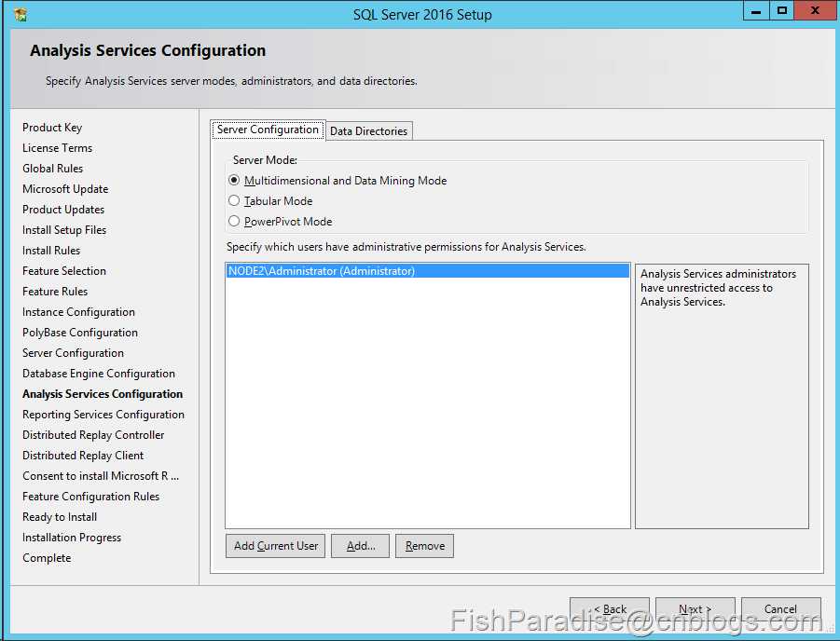Click the PolyBase Configuration step
This screenshot has height=641, width=840.
click(x=80, y=333)
